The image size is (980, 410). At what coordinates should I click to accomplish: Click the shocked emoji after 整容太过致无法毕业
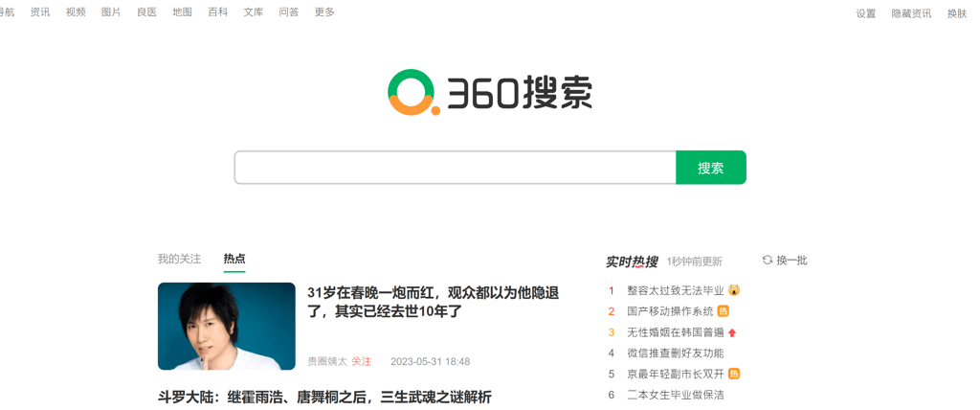point(734,290)
